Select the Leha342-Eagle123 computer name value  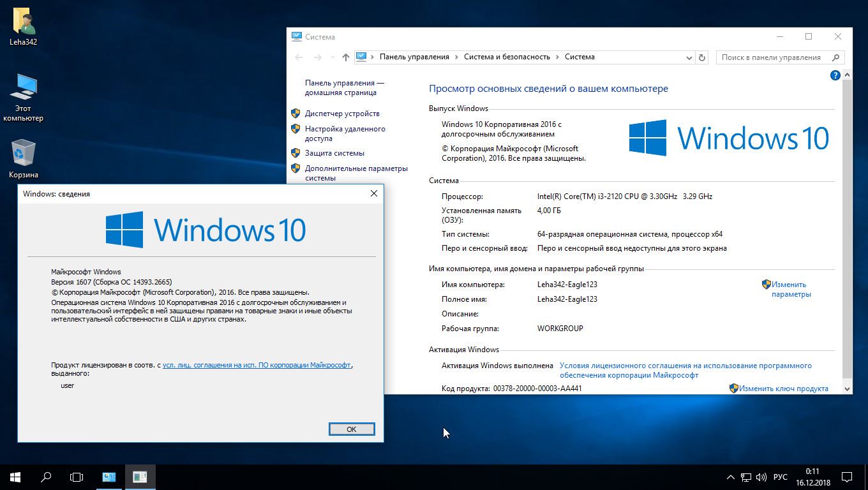click(x=567, y=285)
